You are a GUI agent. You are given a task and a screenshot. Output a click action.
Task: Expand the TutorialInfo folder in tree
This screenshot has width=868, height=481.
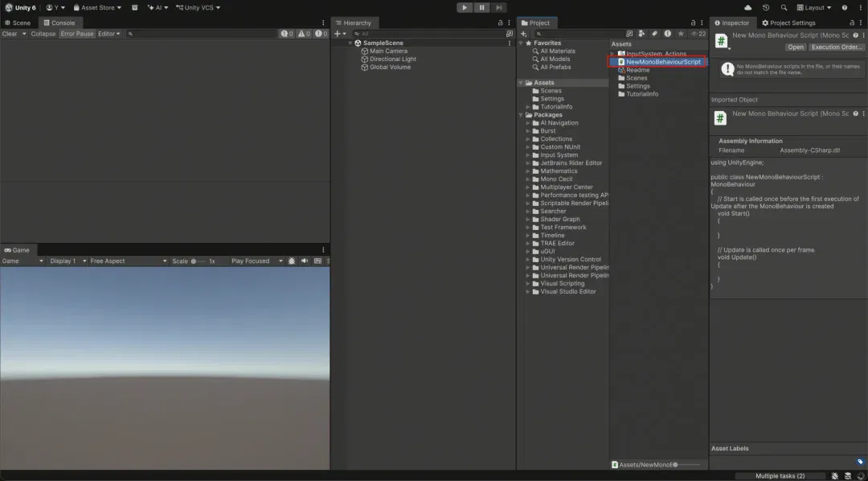tap(528, 106)
